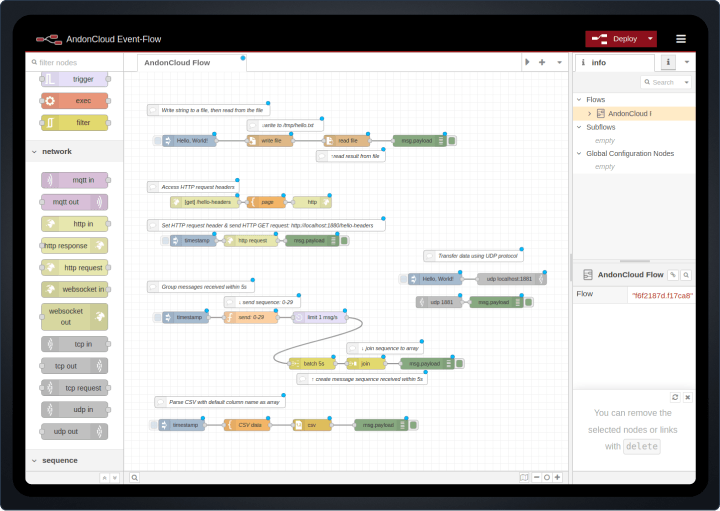Open the main hamburger menu
The image size is (720, 511).
681,39
